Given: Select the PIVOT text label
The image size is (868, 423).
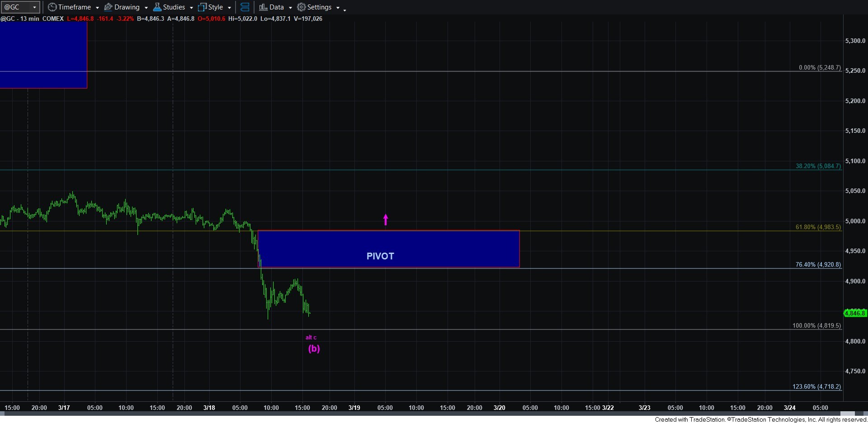Looking at the screenshot, I should (x=380, y=256).
